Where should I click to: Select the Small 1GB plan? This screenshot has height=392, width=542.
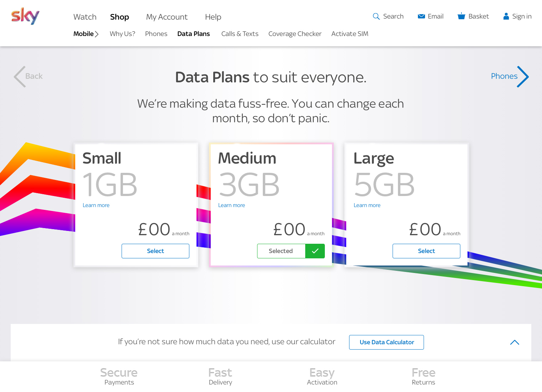click(155, 251)
